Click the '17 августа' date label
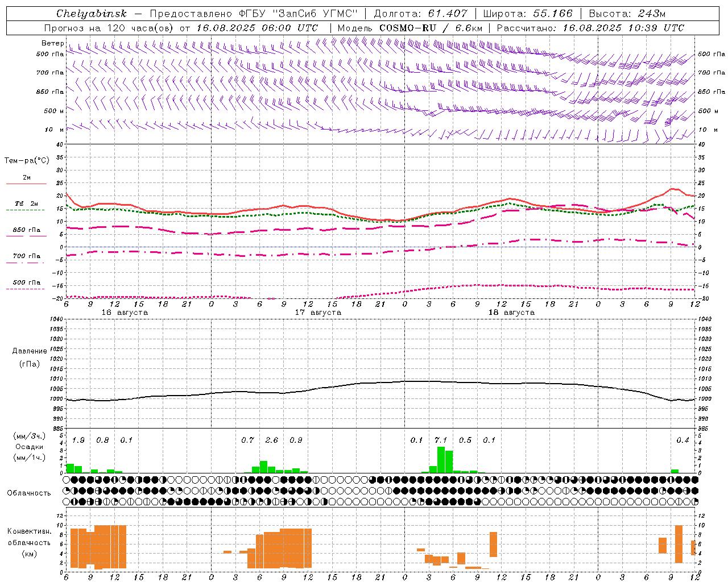728x582 pixels. pos(318,313)
